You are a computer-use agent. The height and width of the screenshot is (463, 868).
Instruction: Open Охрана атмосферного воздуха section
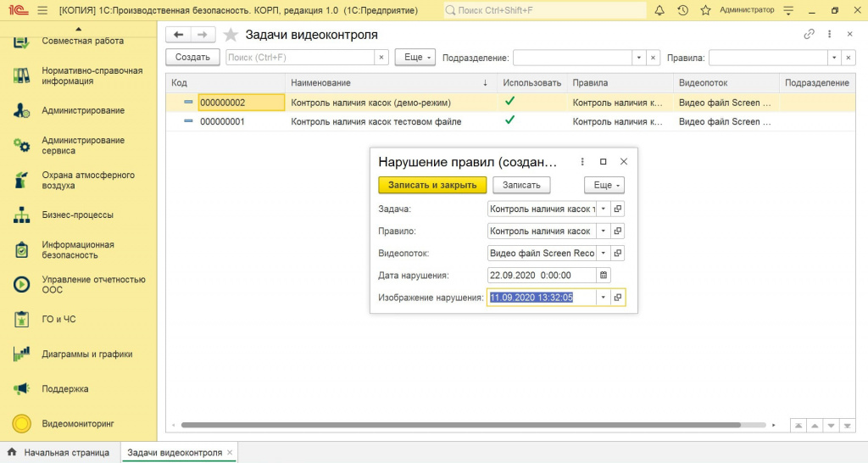[77, 181]
